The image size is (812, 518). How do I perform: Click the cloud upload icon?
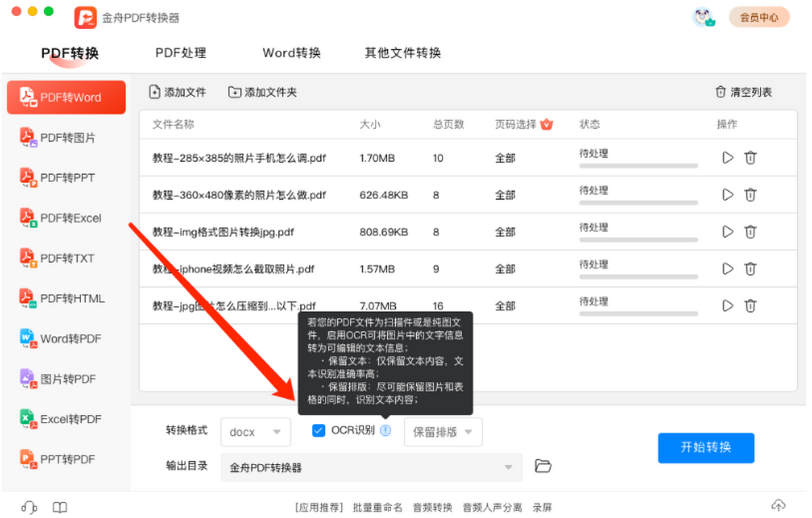(778, 506)
